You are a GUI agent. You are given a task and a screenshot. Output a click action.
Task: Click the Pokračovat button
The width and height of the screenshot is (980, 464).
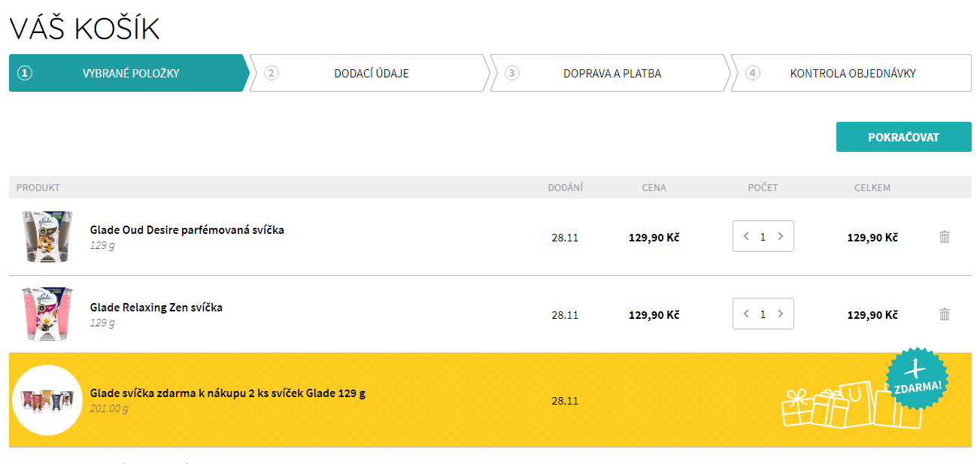coord(903,137)
